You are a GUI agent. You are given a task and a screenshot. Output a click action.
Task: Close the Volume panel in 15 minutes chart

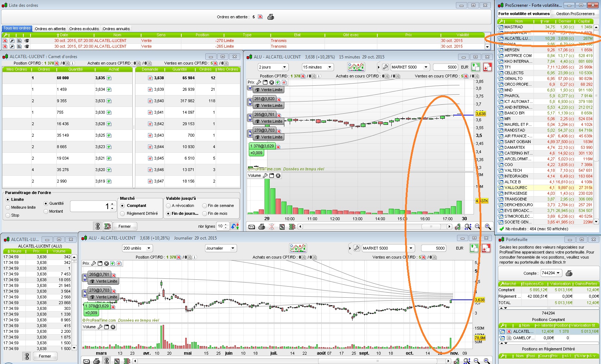(278, 176)
